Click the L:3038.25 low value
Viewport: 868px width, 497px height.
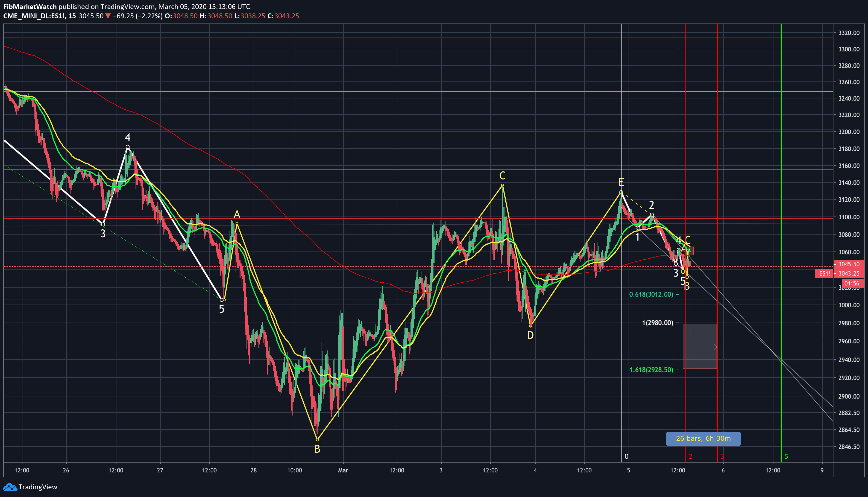[250, 16]
